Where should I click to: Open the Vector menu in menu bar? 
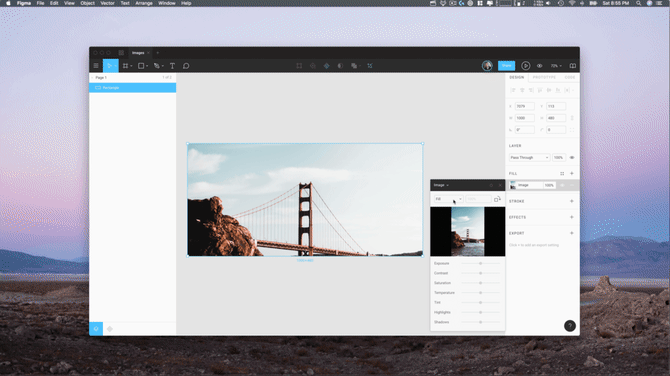point(107,3)
